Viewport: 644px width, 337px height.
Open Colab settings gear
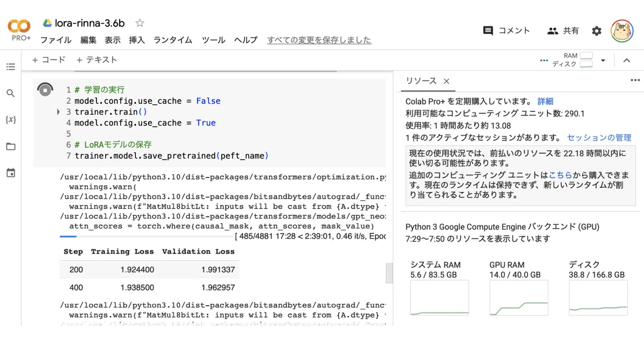(x=597, y=31)
